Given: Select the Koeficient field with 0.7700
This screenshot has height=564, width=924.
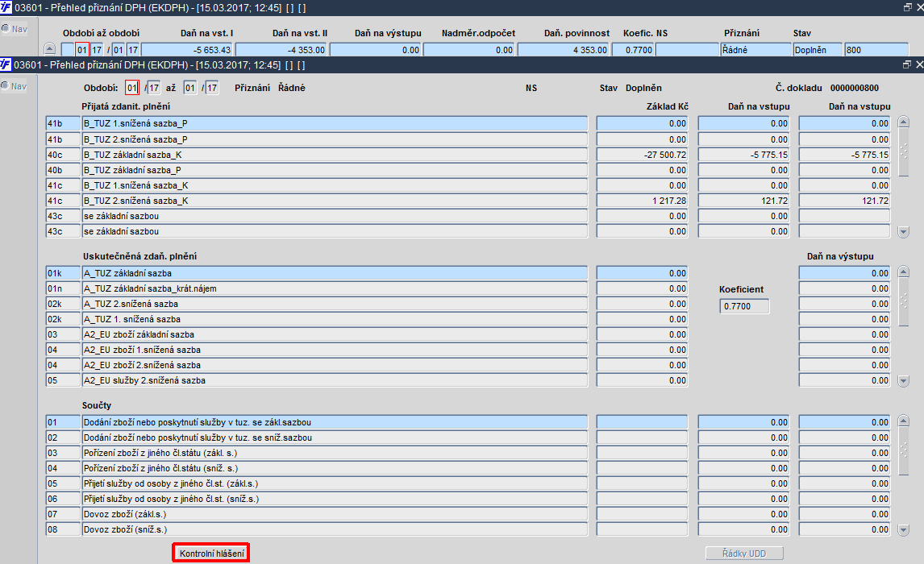Looking at the screenshot, I should [744, 306].
